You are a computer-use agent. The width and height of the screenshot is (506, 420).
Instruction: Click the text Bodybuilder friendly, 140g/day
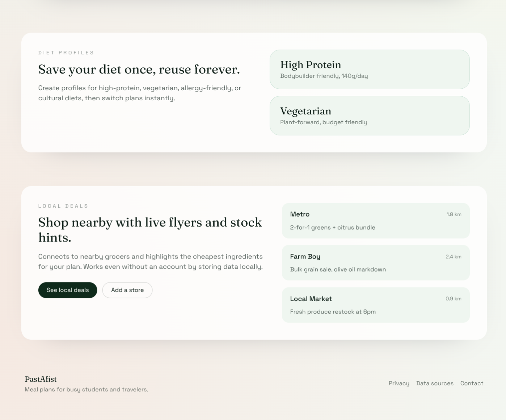click(x=324, y=76)
